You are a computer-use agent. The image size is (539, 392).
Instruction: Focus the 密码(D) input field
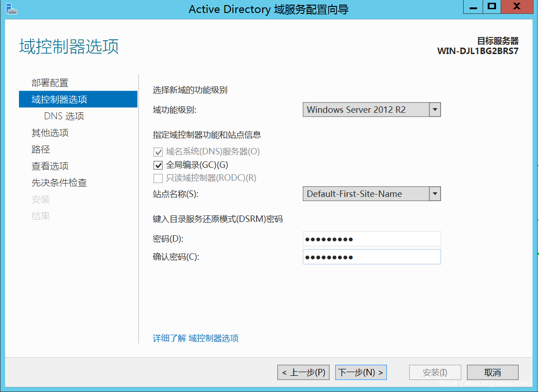pos(372,239)
